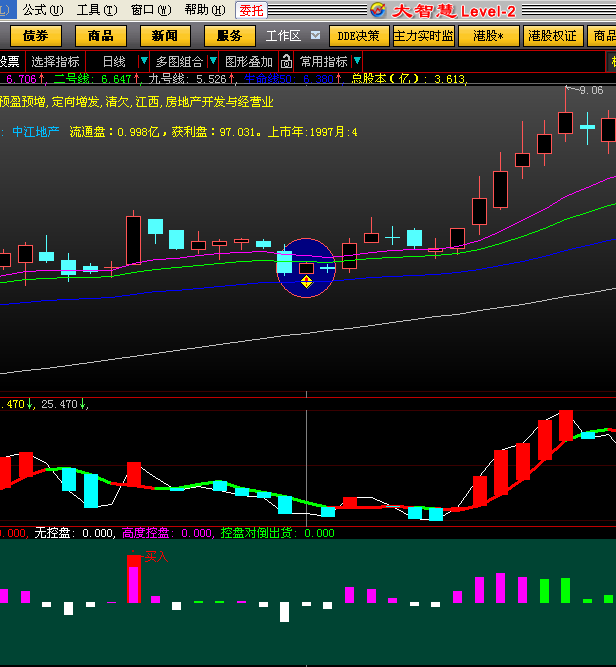Expand the 多图组合 dropdown arrow

pos(212,61)
